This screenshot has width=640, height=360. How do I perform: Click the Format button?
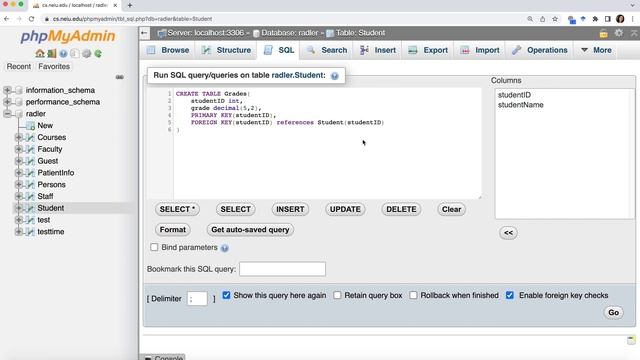[173, 230]
